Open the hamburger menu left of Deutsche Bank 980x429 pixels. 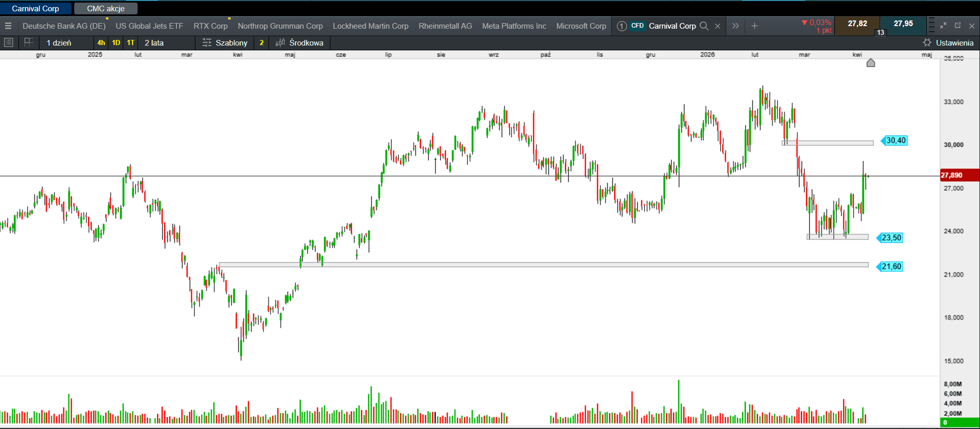pos(8,26)
